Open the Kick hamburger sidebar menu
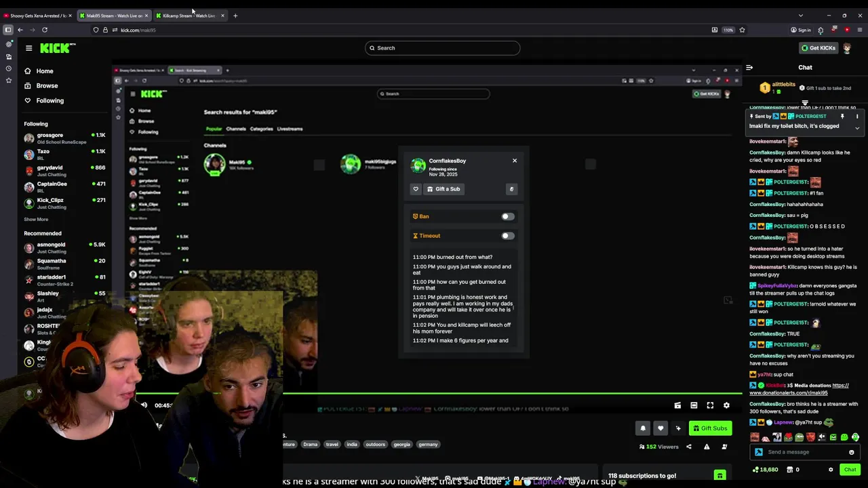The height and width of the screenshot is (488, 868). (x=28, y=48)
